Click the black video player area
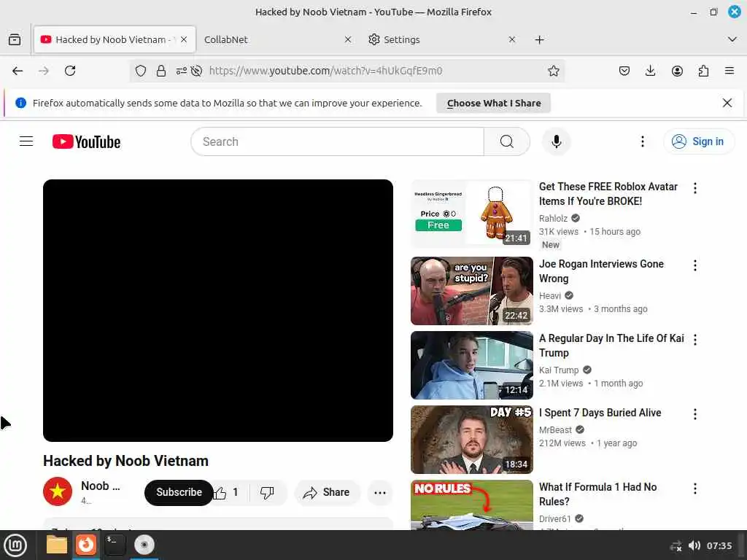This screenshot has width=747, height=560. tap(217, 311)
